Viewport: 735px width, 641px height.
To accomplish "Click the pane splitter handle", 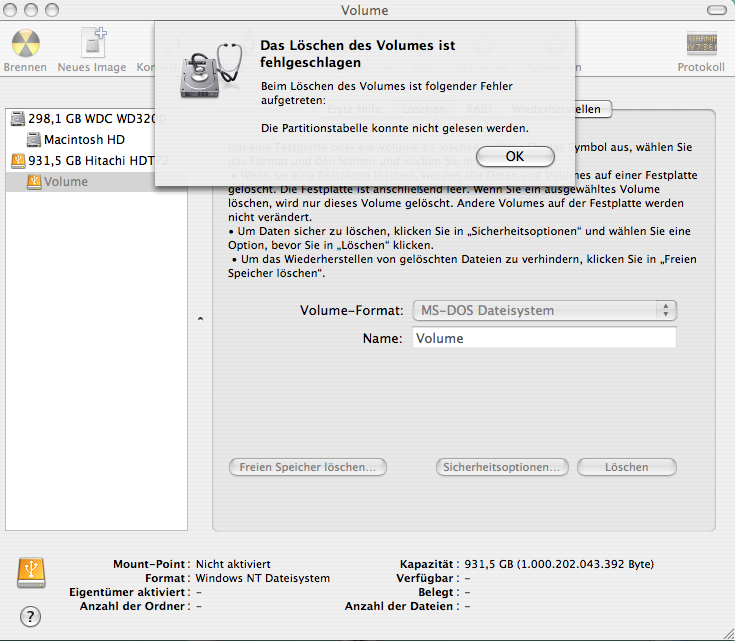I will (201, 319).
